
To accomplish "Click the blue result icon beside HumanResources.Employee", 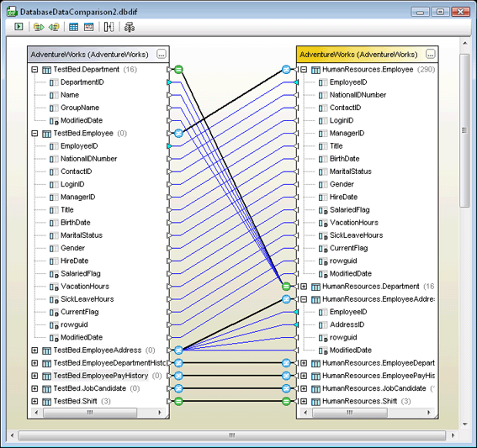I will 286,70.
